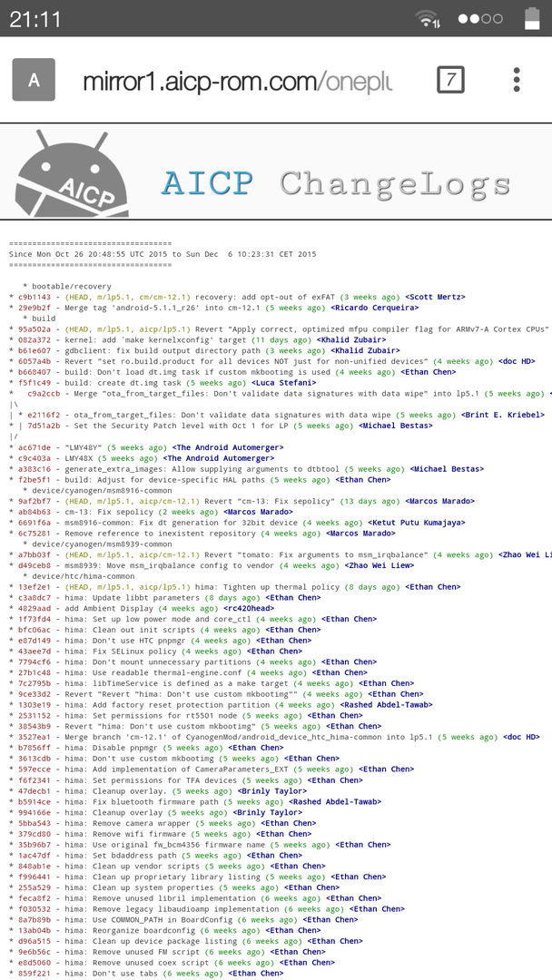The height and width of the screenshot is (980, 552).
Task: Select commit hash 6c75281
Action: (x=34, y=534)
